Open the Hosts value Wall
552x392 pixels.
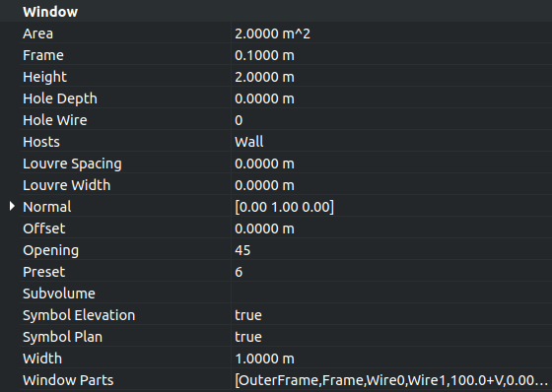[x=391, y=142]
